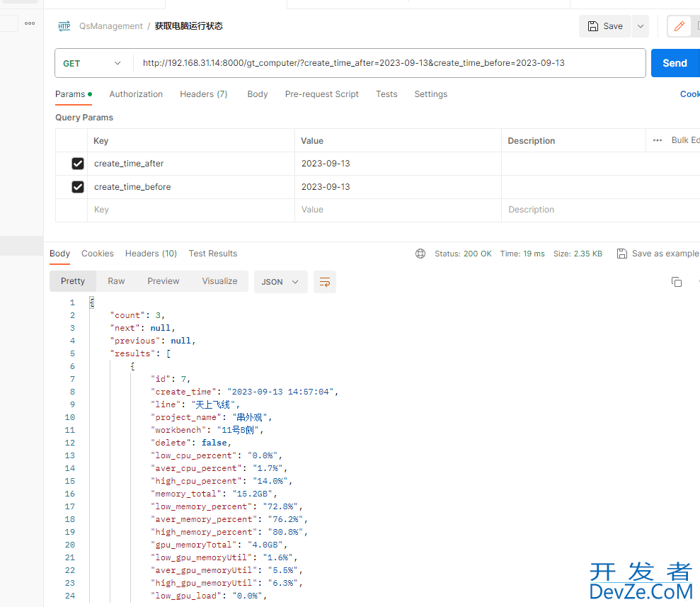
Task: Click the "results": [ line
Action: [140, 353]
